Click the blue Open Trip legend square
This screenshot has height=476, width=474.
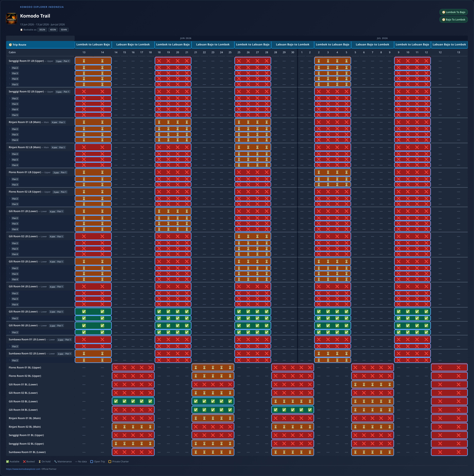point(92,461)
